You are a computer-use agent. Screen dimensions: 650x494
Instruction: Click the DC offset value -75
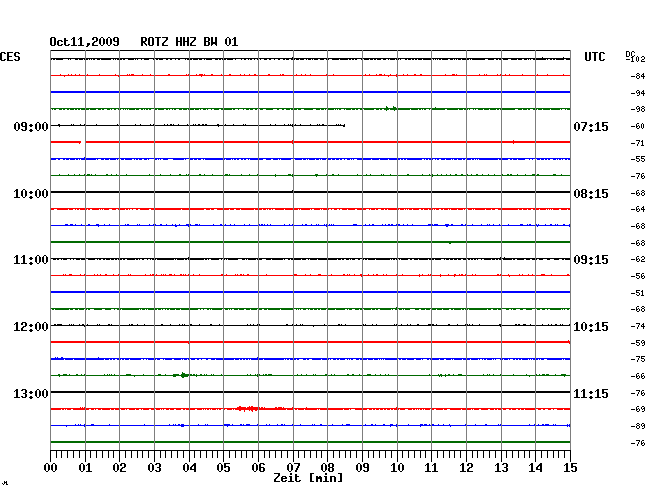click(638, 359)
